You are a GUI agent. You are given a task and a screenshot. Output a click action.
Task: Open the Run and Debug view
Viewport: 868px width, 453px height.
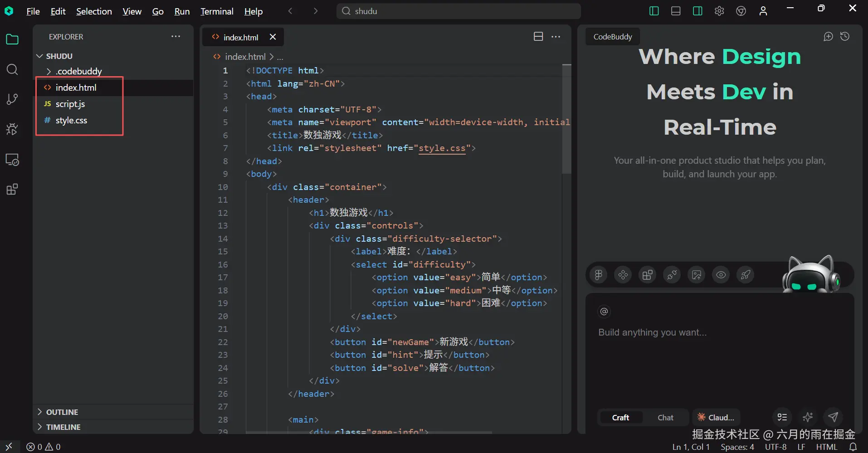(x=12, y=129)
